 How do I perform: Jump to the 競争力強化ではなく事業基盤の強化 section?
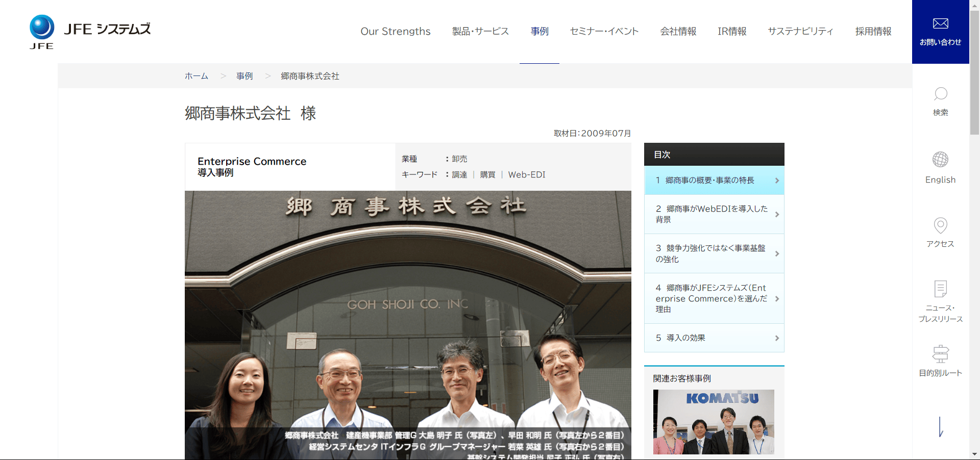[x=714, y=253]
